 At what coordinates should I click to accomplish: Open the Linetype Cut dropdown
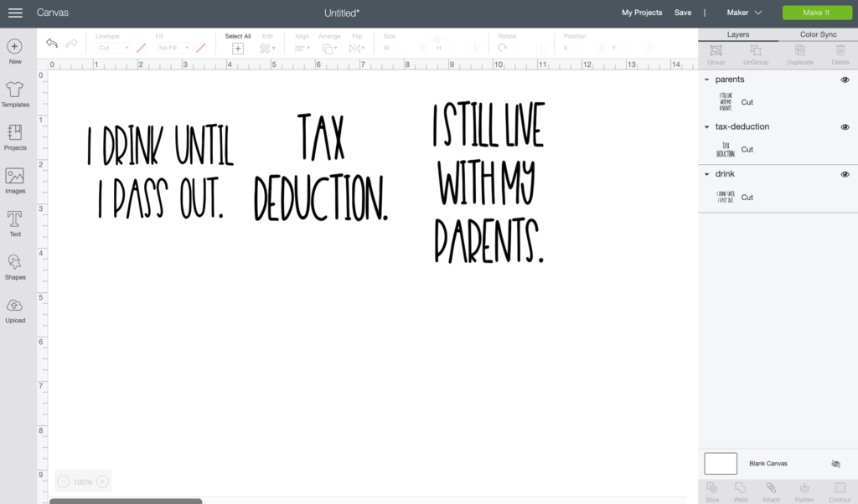pos(113,48)
